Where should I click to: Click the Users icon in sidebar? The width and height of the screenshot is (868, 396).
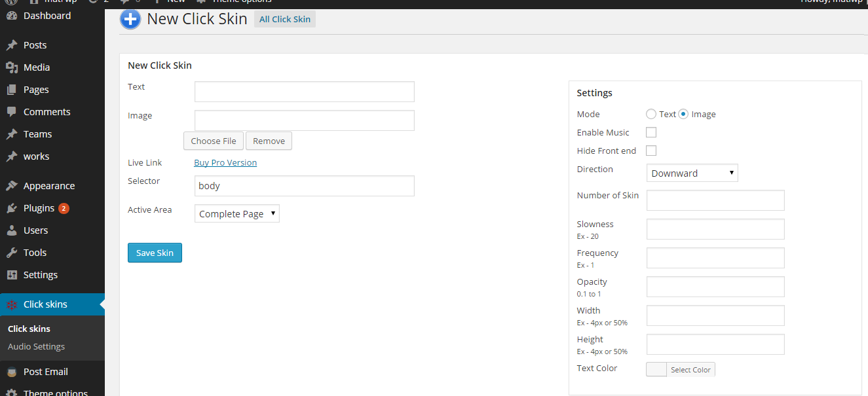tap(11, 230)
